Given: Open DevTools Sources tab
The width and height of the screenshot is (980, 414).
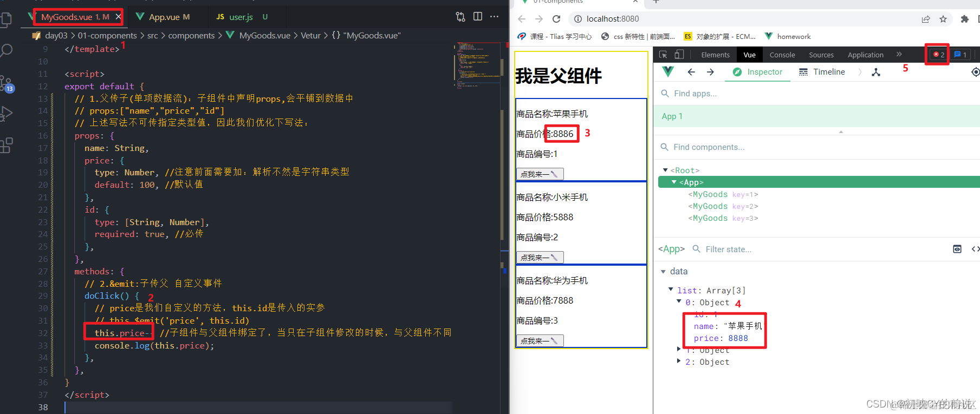Looking at the screenshot, I should pos(821,55).
